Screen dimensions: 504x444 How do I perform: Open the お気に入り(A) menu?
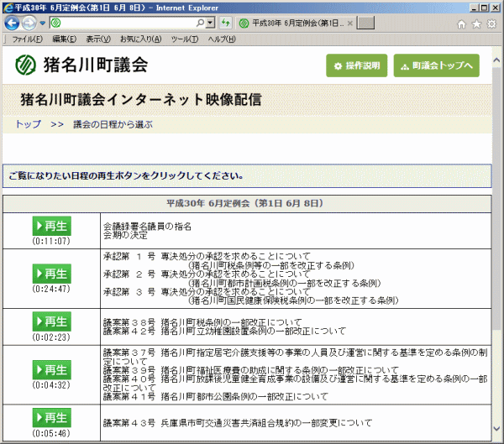click(140, 39)
